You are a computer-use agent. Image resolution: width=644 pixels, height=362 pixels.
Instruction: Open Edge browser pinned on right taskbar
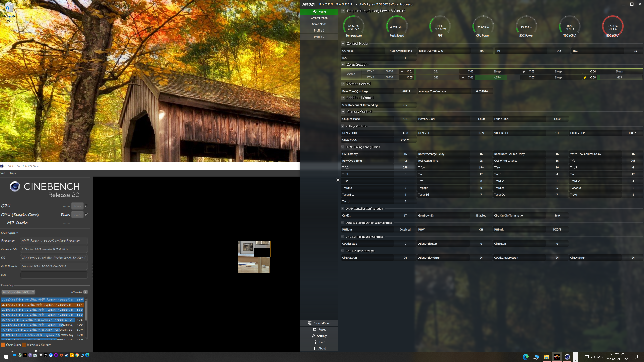[x=525, y=357]
